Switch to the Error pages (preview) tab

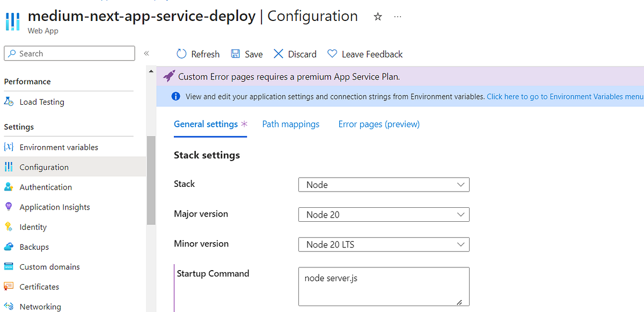pyautogui.click(x=379, y=124)
